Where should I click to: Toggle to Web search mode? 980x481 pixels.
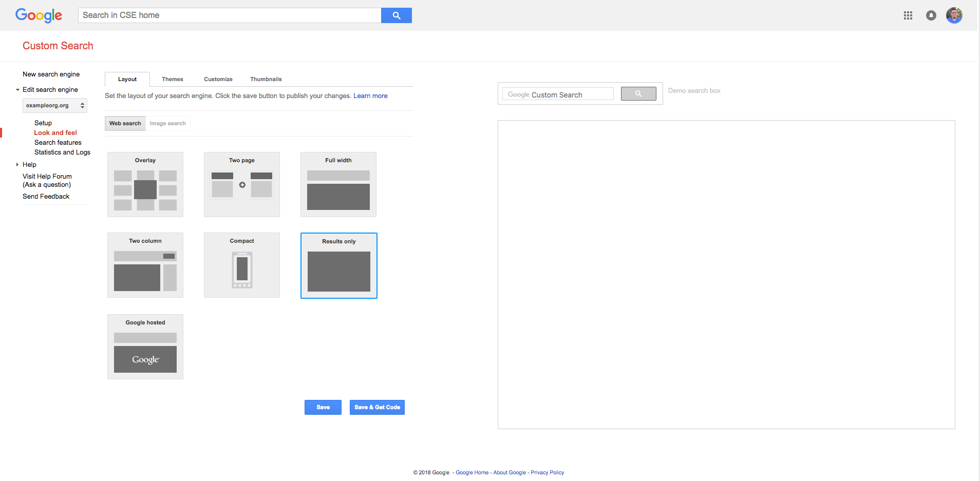[x=125, y=123]
